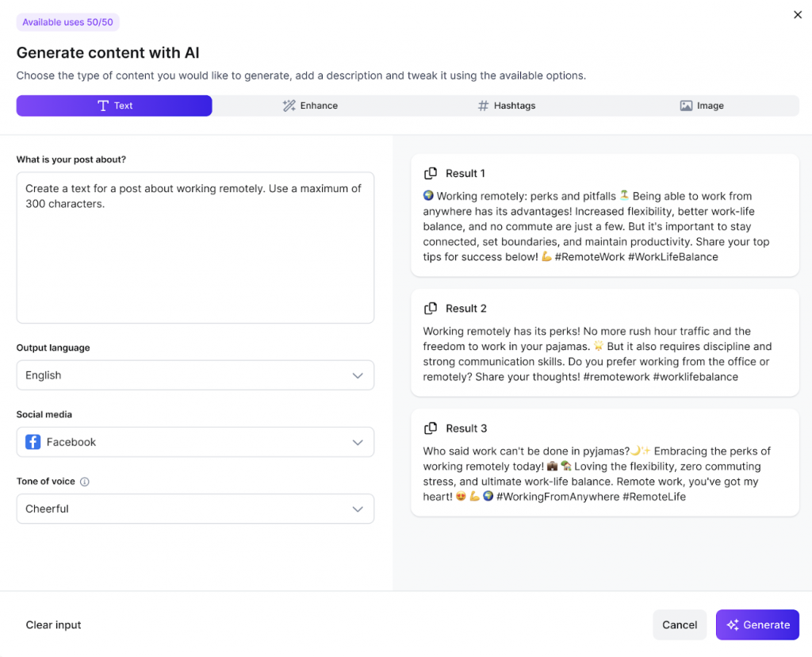Click the Tone of voice info icon
This screenshot has height=657, width=812.
click(85, 482)
